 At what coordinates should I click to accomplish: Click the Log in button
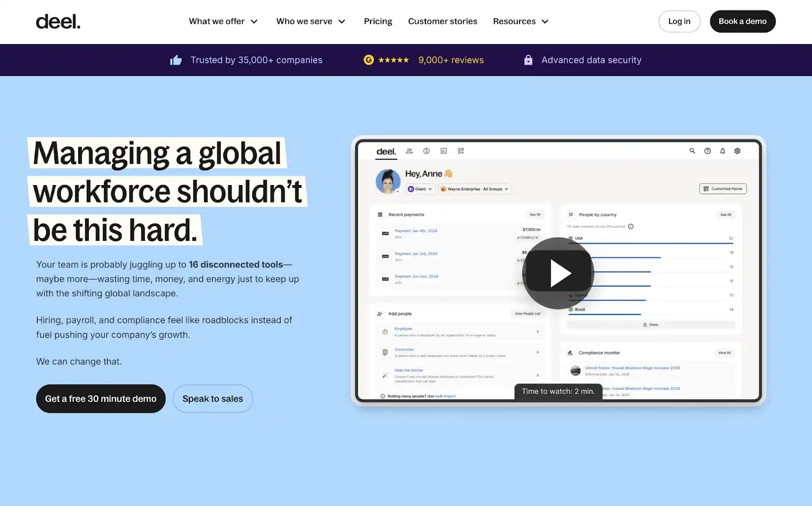tap(679, 21)
